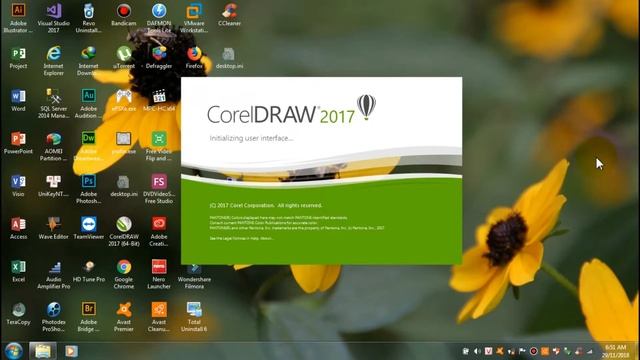Open the Windows Start menu orb
This screenshot has height=360, width=640.
coord(14,351)
